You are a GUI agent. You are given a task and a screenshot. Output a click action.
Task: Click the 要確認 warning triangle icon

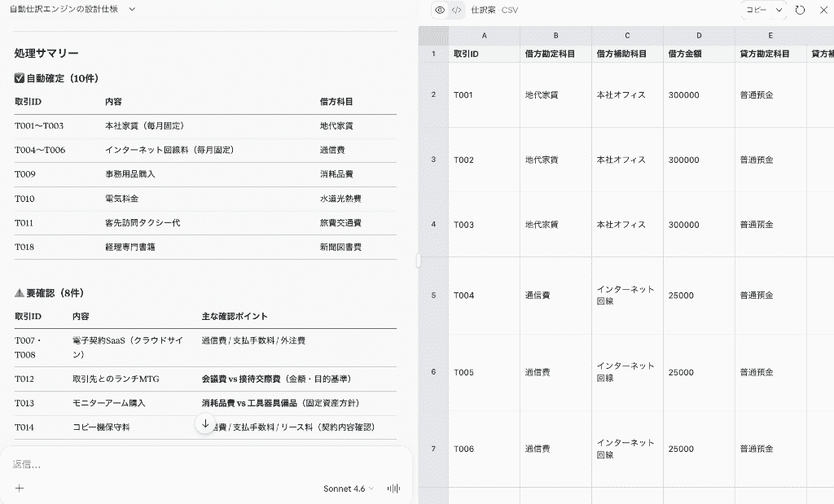[x=20, y=293]
